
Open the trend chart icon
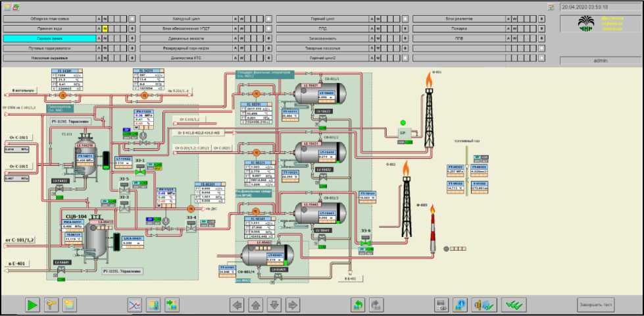(x=134, y=305)
